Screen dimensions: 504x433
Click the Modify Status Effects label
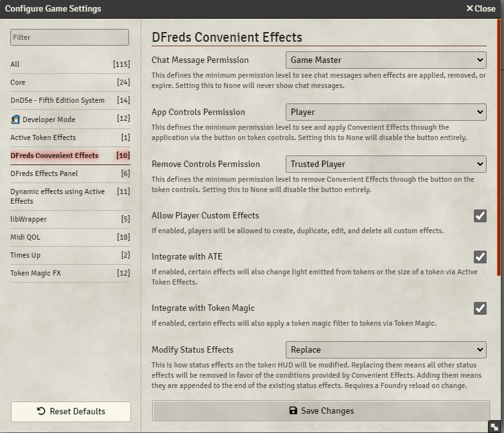point(193,349)
